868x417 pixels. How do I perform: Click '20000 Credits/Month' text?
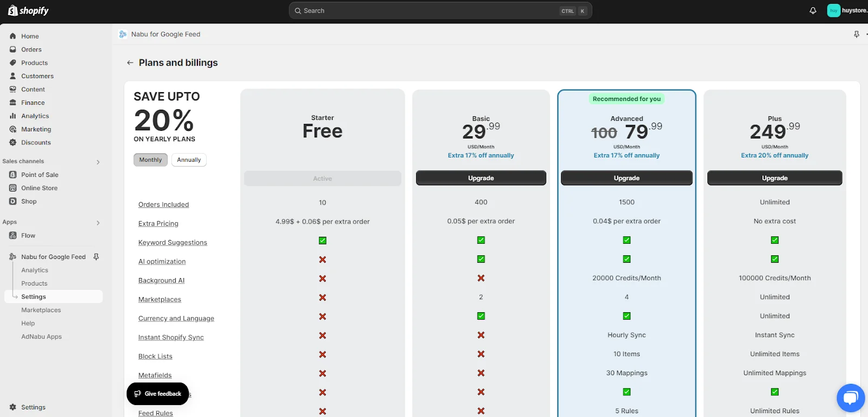pyautogui.click(x=627, y=278)
